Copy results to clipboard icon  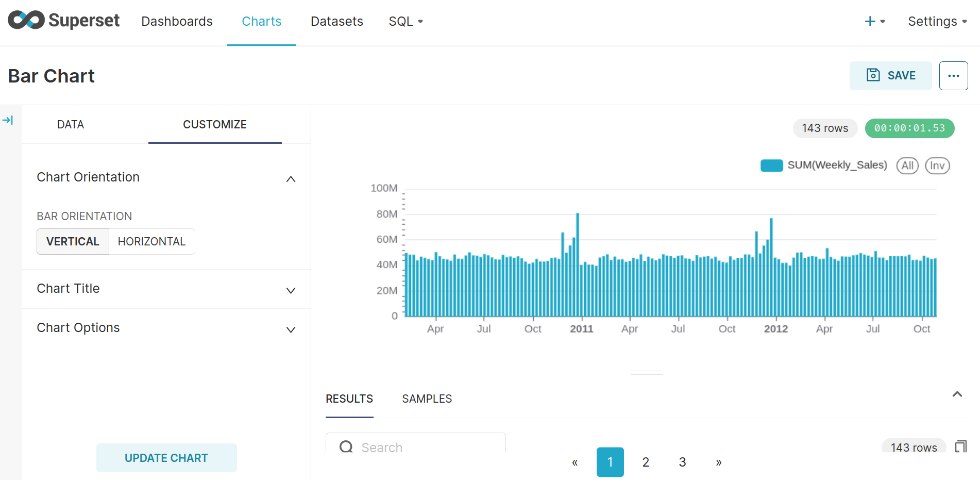coord(961,446)
